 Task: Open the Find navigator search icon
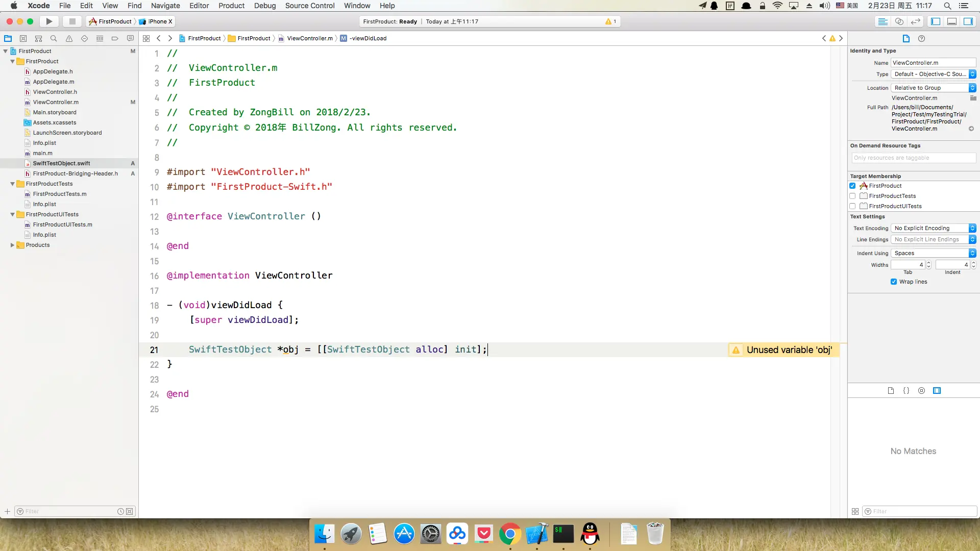(x=54, y=38)
